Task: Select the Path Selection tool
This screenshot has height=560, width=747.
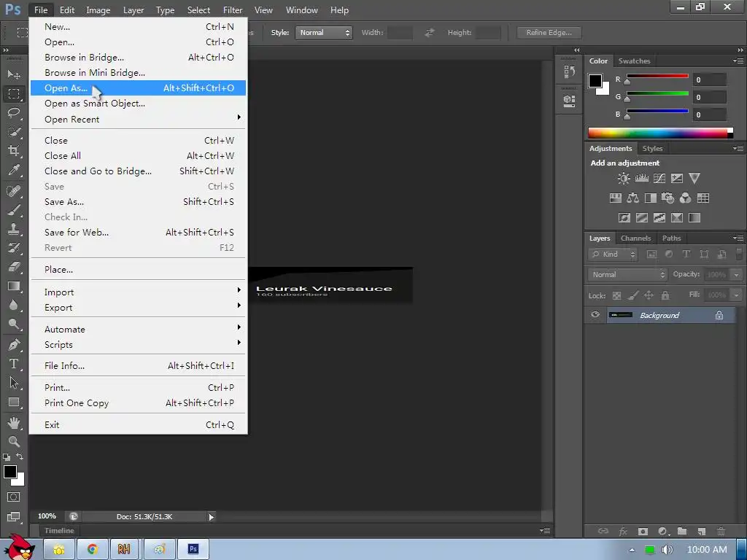Action: [14, 383]
